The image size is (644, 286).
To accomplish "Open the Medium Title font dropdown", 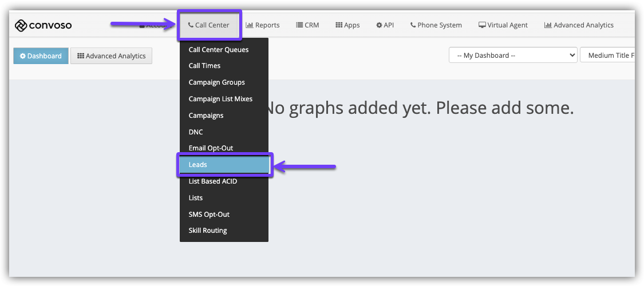I will [609, 55].
